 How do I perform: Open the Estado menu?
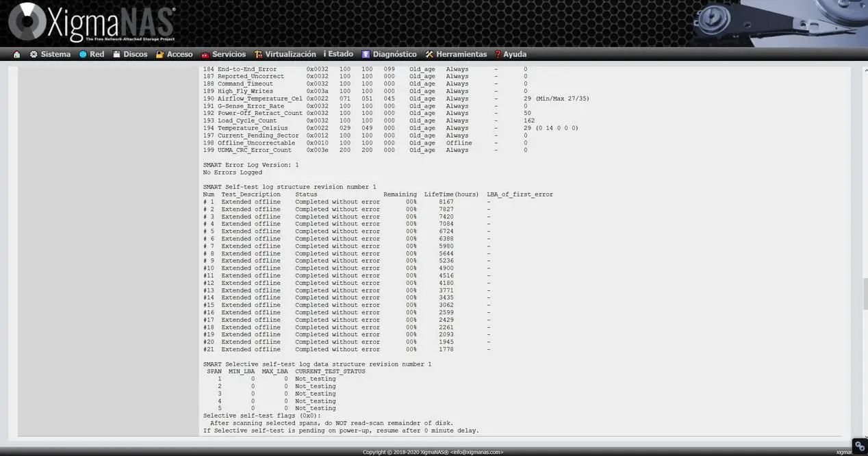pyautogui.click(x=338, y=54)
